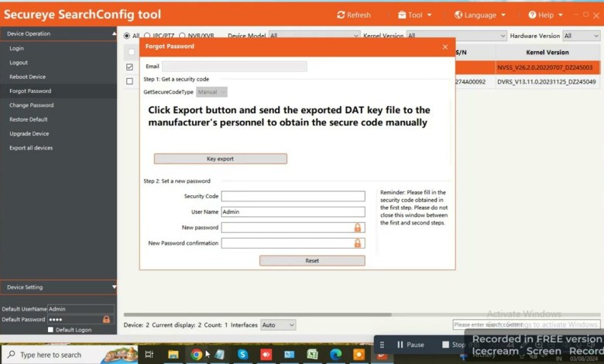Click the Default UserName field

pos(81,309)
